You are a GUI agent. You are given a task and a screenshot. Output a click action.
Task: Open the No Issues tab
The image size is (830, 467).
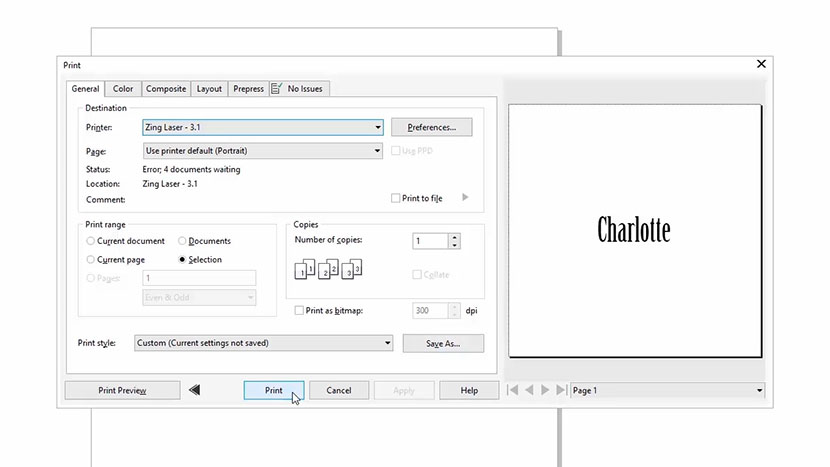tap(298, 89)
